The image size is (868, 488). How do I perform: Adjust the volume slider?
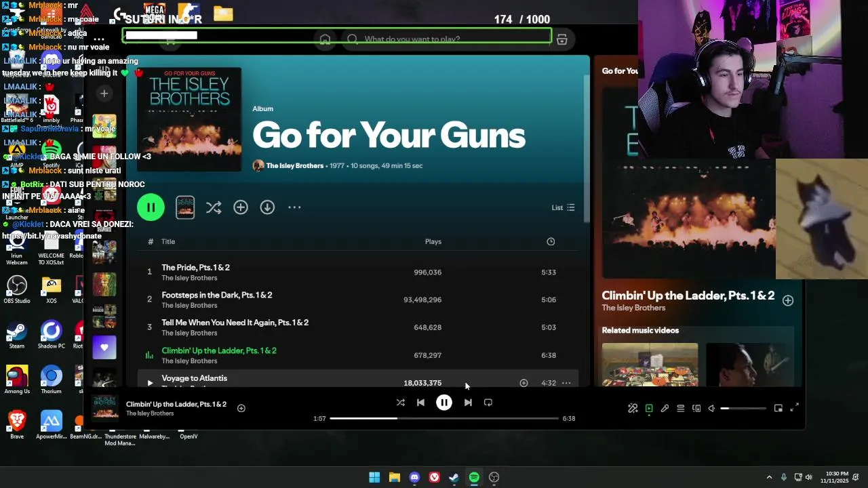[x=743, y=408]
